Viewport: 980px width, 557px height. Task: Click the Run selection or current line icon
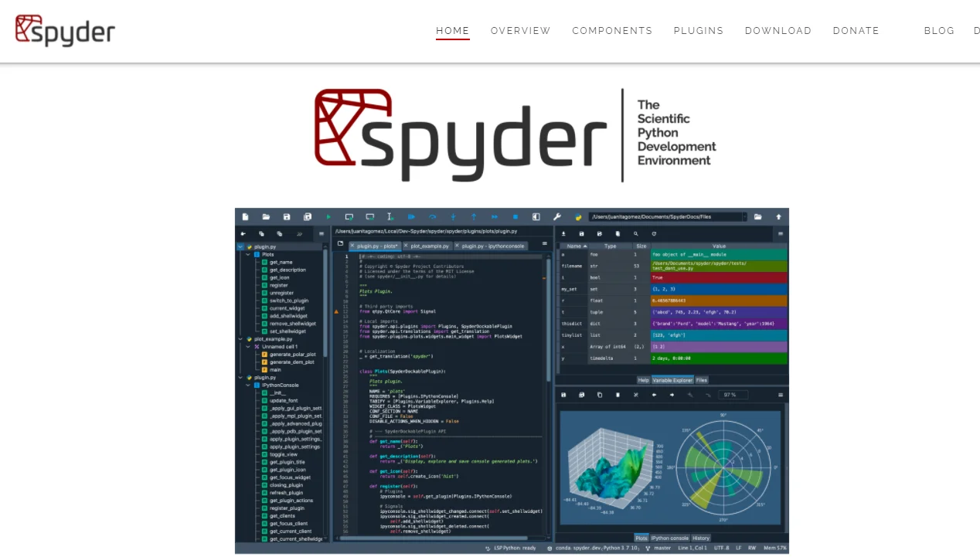click(391, 217)
